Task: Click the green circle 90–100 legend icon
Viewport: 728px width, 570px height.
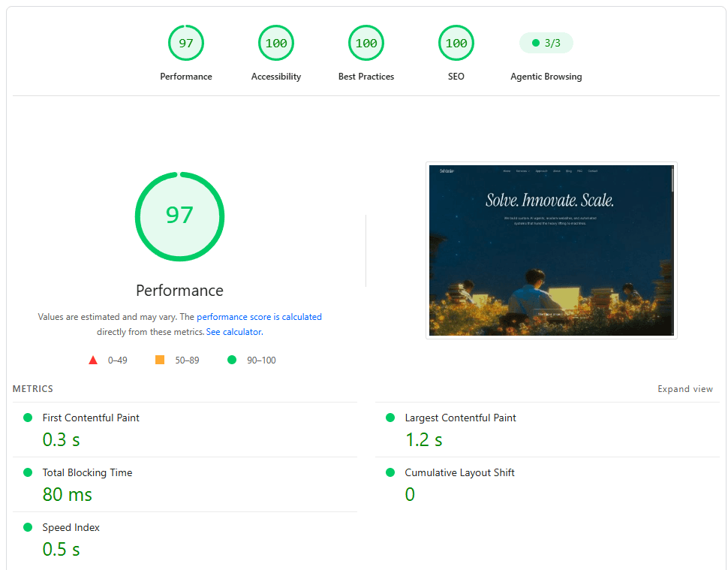Action: [x=232, y=360]
